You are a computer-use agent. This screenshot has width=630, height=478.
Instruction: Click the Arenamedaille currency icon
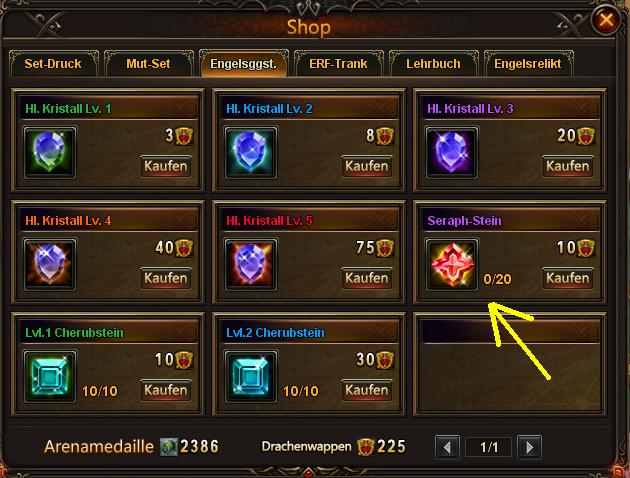tap(168, 447)
